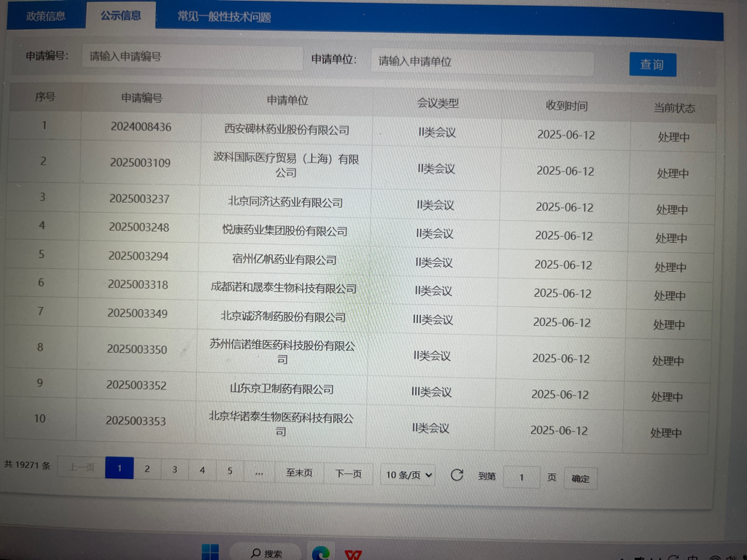
Task: Open WPS Office from taskbar
Action: 353,555
